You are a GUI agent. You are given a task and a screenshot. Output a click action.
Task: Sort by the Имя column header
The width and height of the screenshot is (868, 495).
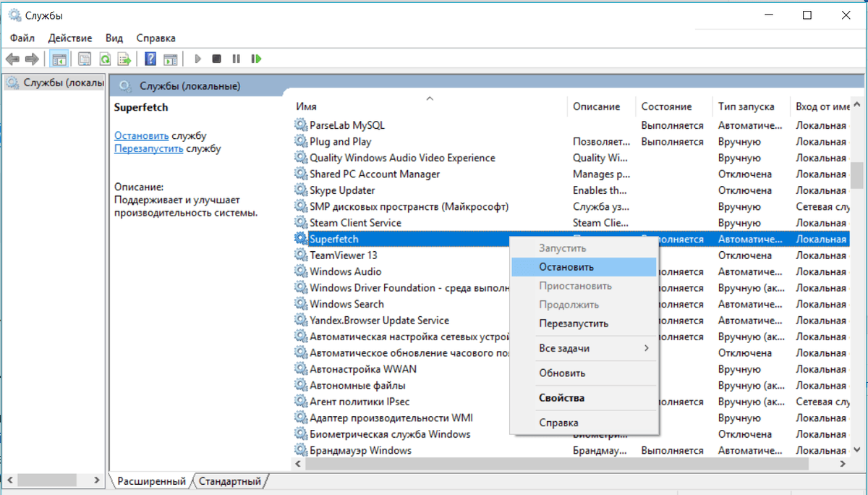coord(429,106)
